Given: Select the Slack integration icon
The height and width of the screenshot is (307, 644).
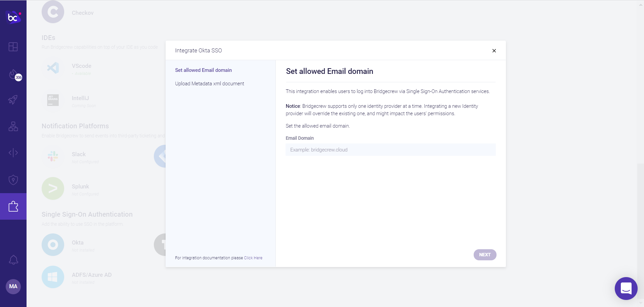Looking at the screenshot, I should click(x=53, y=156).
